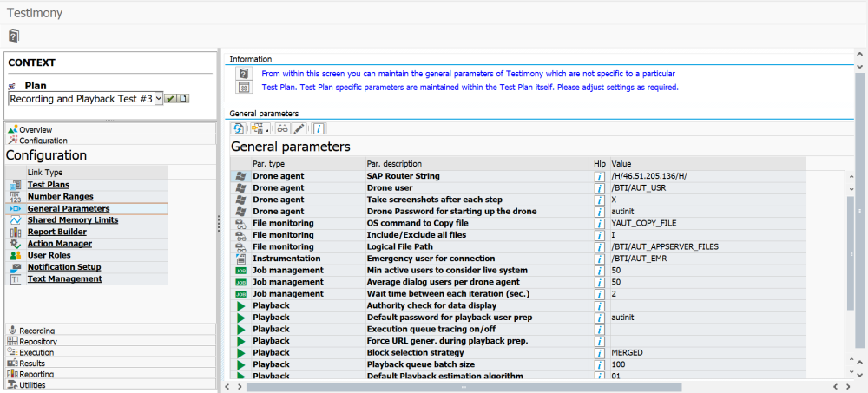Click Wait time between each iteration description
Image resolution: width=868 pixels, height=393 pixels.
[x=449, y=294]
